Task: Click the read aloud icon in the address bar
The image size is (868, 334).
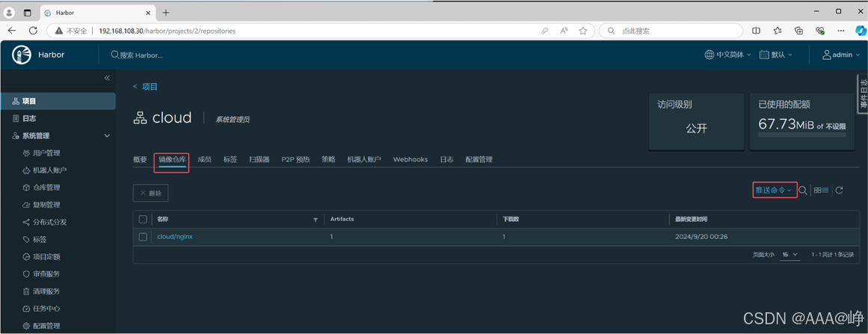Action: (564, 31)
